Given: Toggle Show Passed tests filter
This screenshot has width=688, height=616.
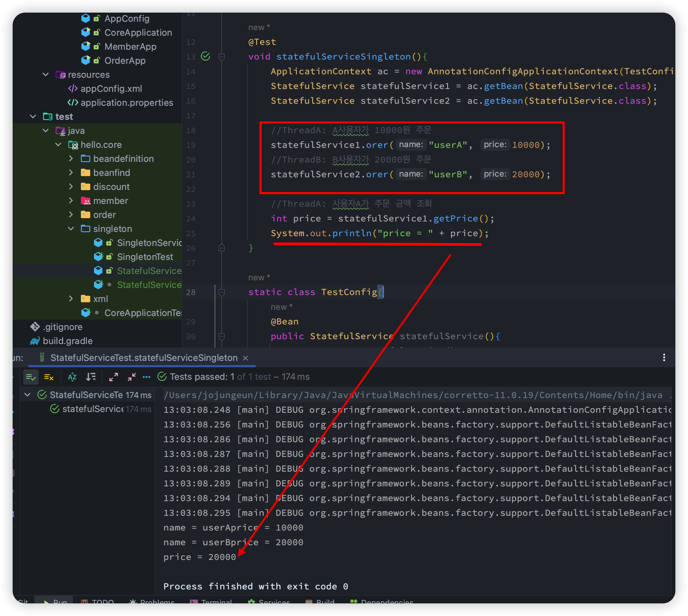Looking at the screenshot, I should (31, 377).
